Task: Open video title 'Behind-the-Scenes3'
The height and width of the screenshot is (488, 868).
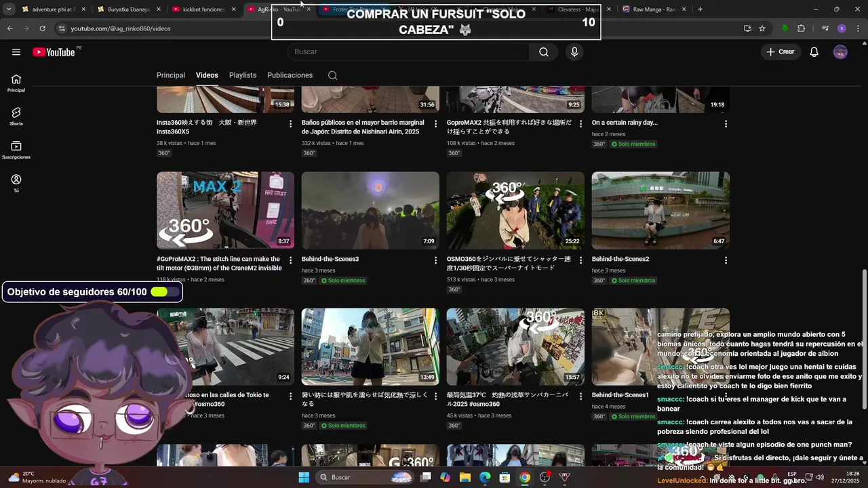Action: (x=330, y=259)
